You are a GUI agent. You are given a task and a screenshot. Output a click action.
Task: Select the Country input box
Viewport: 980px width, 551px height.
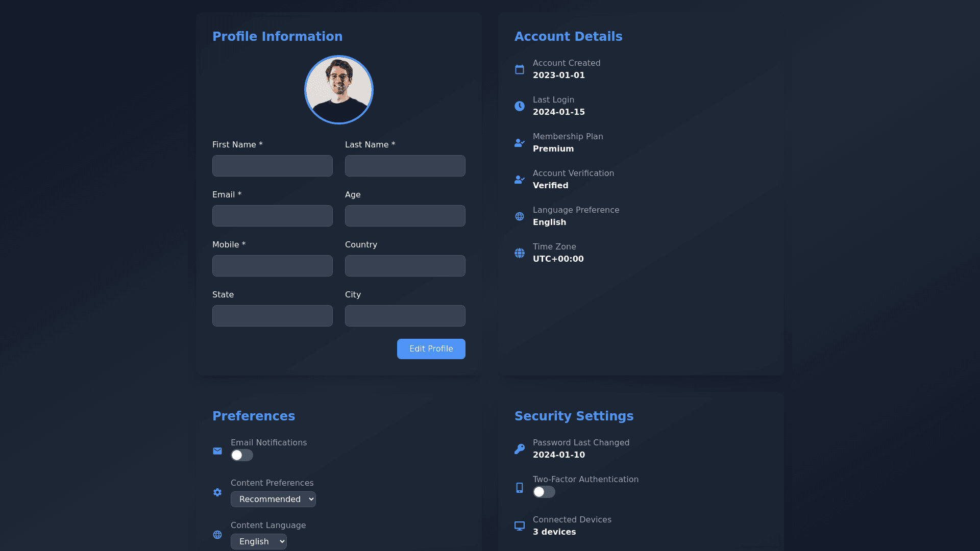click(x=405, y=266)
